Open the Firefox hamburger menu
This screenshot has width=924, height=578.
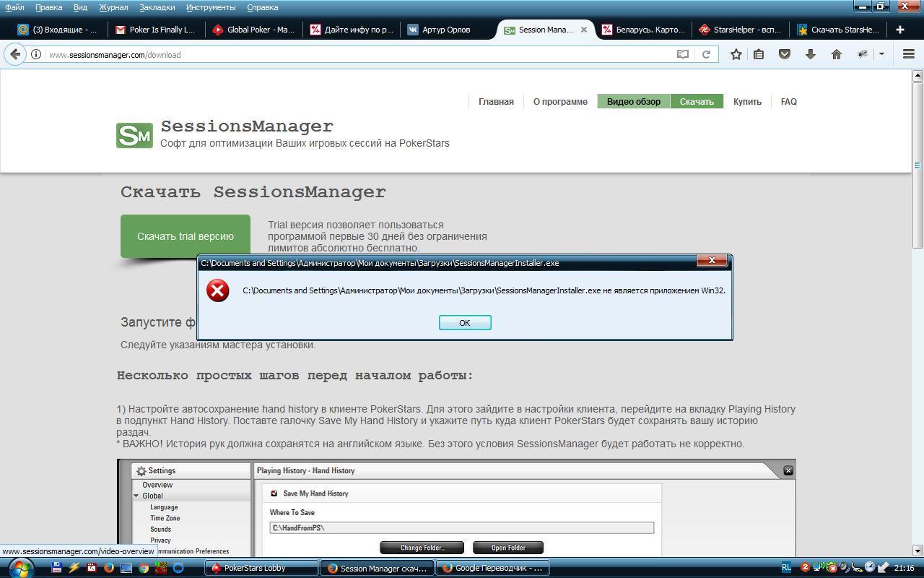[x=909, y=54]
